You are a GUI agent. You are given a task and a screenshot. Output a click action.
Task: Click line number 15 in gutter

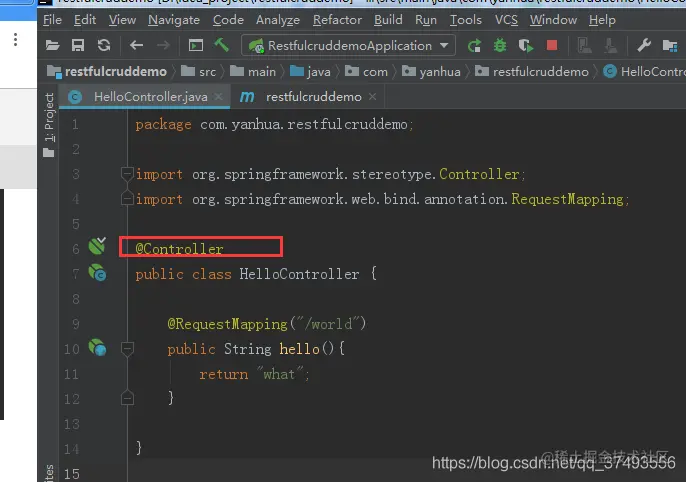pos(72,474)
